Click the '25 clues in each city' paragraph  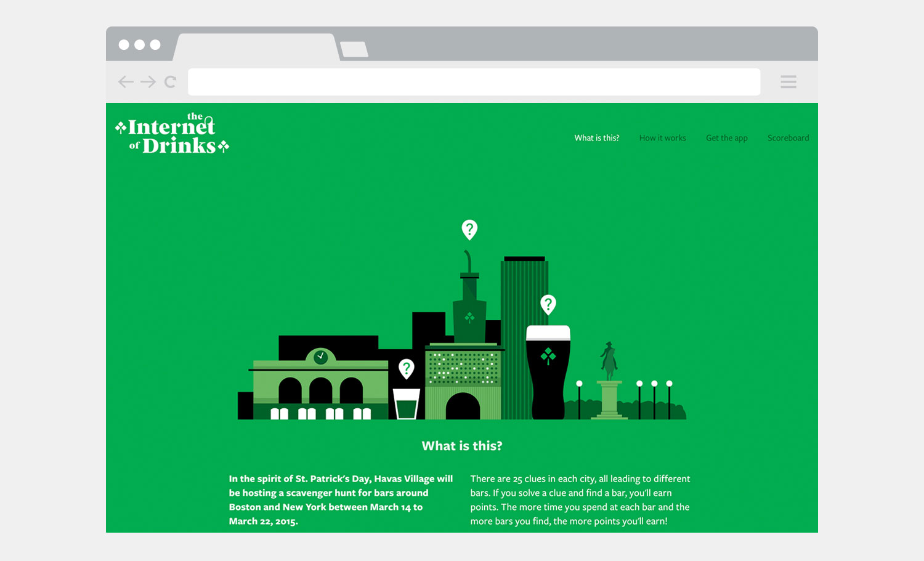click(x=580, y=500)
